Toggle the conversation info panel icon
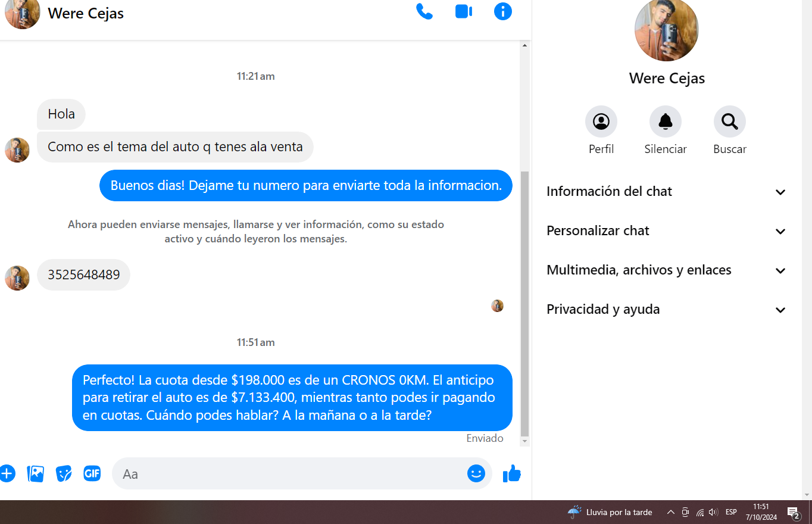The width and height of the screenshot is (812, 524). click(502, 11)
